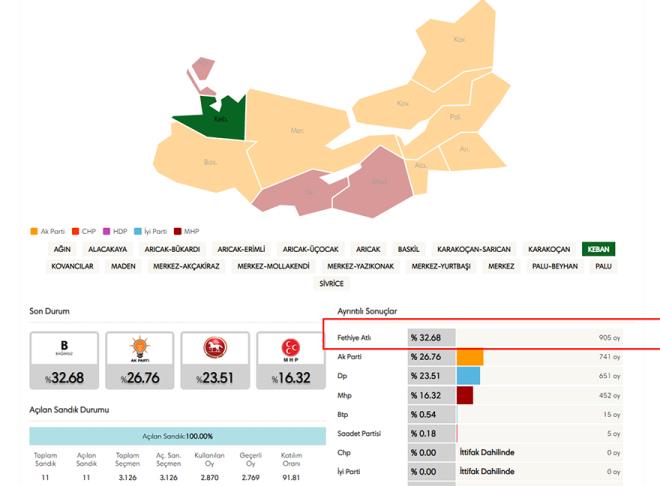Click the %16.32 value under MHP card
Viewport: 660px width, 486px height.
[290, 377]
